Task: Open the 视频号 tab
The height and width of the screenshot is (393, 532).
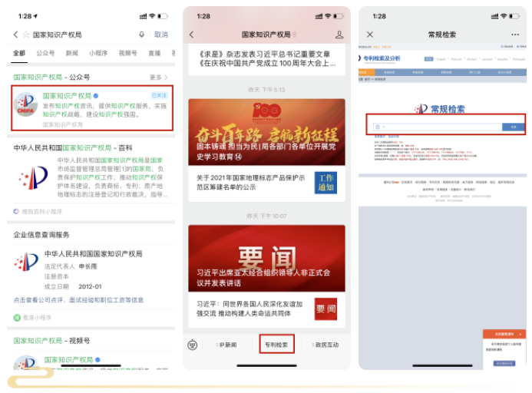Action: point(128,53)
